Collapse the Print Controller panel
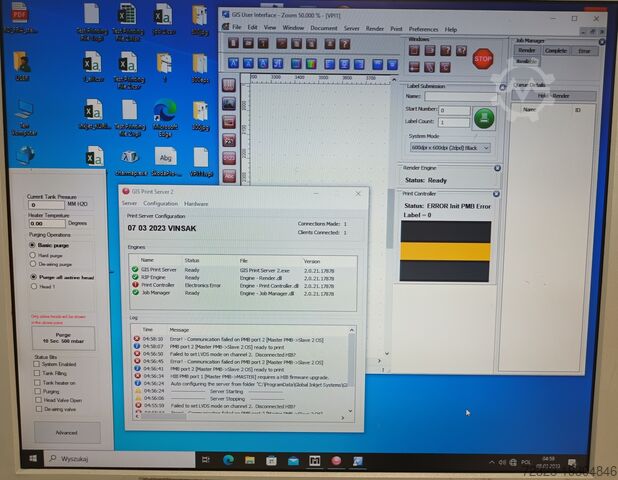 click(x=495, y=193)
